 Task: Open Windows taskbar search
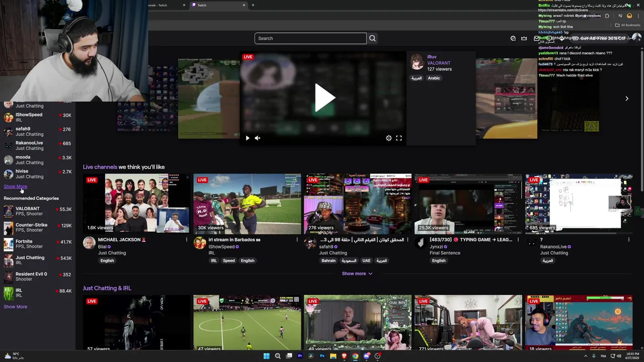click(278, 356)
